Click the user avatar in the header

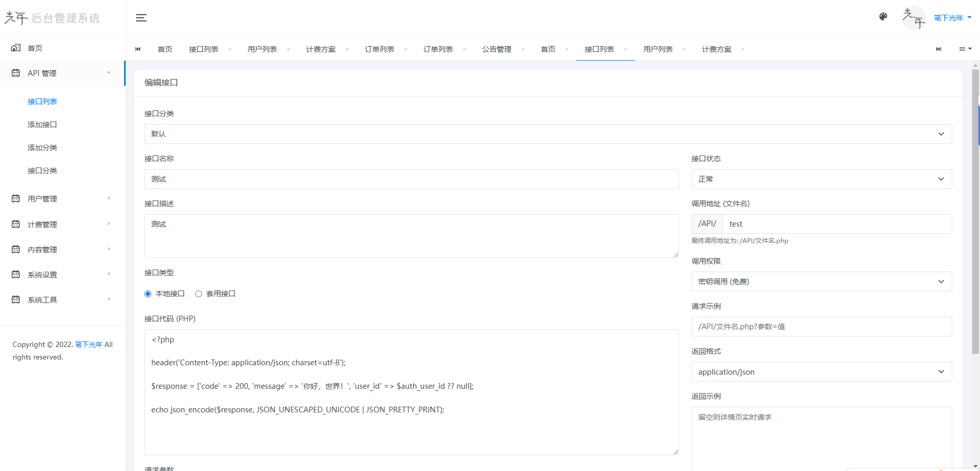[x=914, y=18]
